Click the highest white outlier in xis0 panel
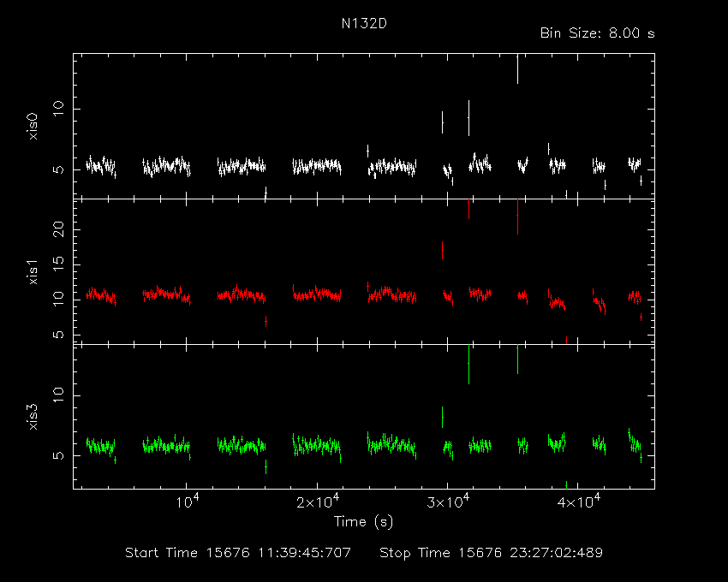 [x=517, y=68]
